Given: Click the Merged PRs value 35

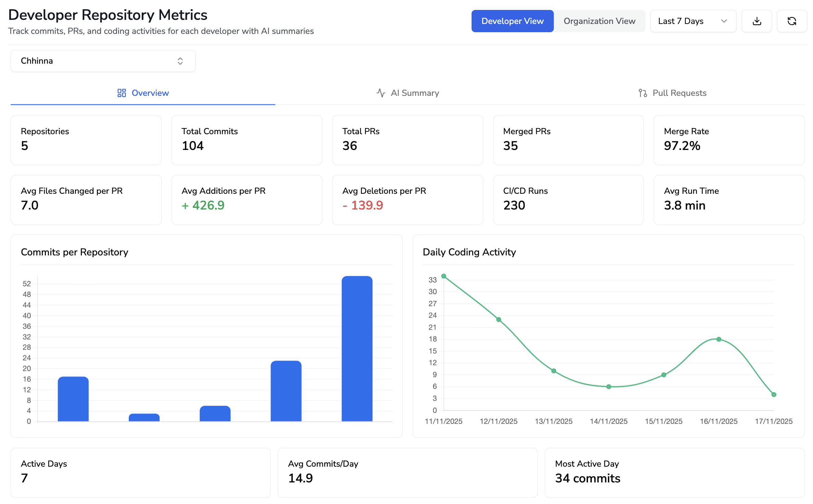Looking at the screenshot, I should click(x=511, y=146).
